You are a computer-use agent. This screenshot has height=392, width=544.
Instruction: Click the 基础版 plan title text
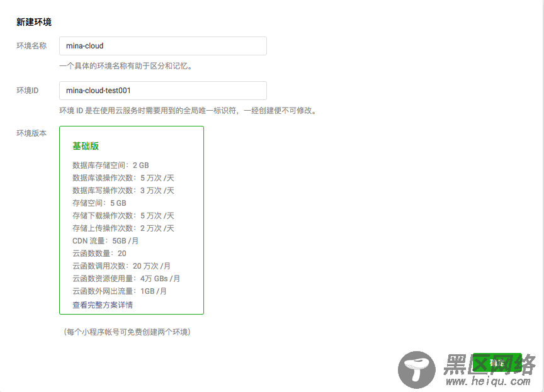point(86,146)
